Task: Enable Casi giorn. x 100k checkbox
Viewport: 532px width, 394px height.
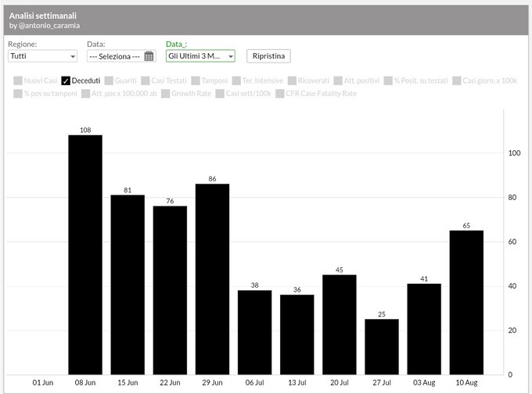Action: click(x=457, y=81)
